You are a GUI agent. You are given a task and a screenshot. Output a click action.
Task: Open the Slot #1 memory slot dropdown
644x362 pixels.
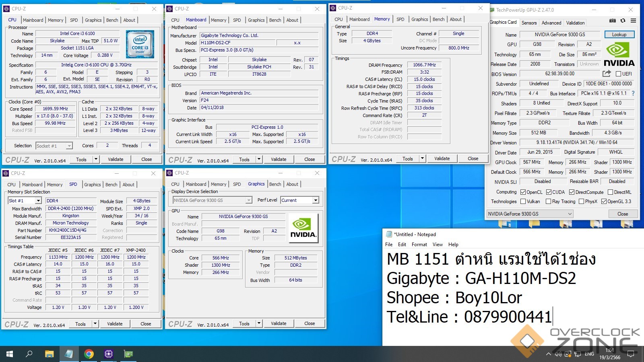[38, 201]
